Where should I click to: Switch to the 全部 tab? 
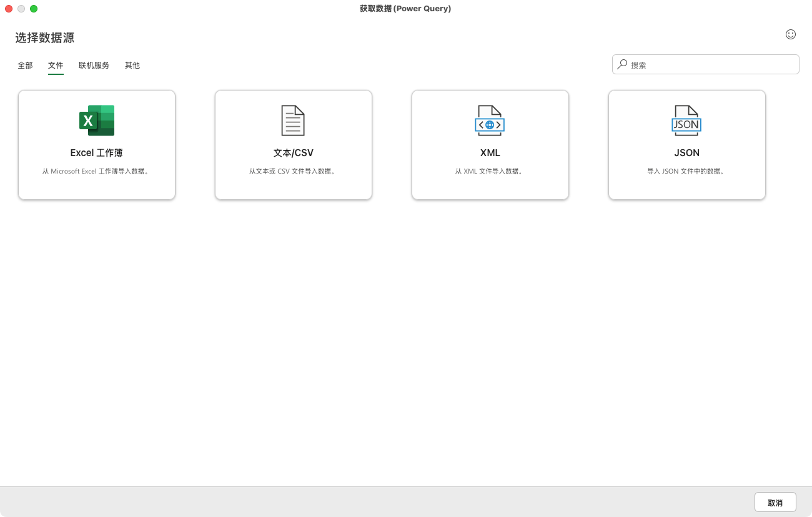[25, 64]
